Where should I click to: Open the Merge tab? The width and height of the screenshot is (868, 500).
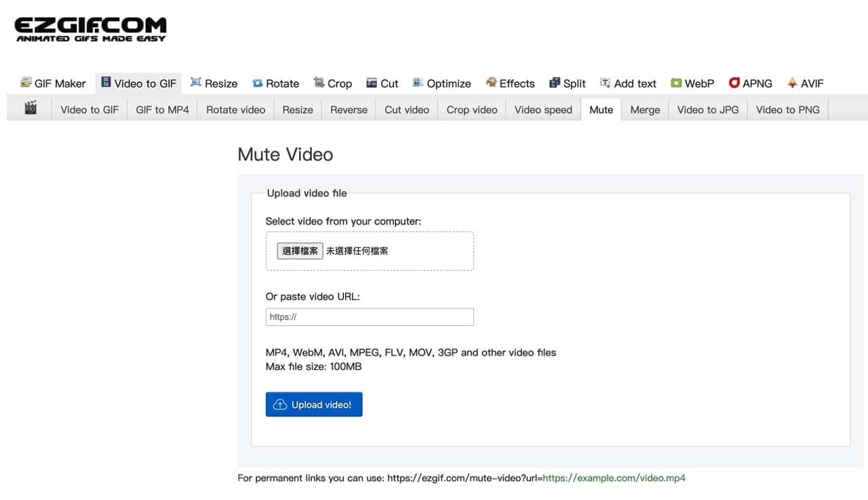point(645,109)
